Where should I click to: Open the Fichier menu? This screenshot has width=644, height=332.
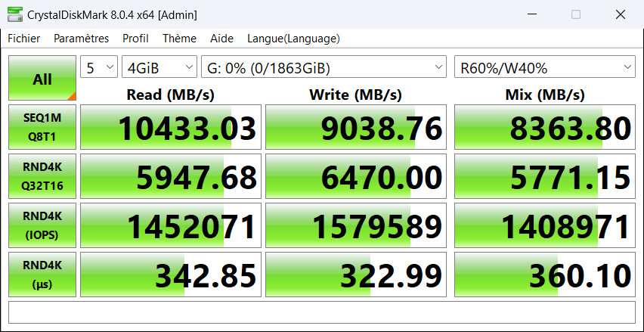tap(24, 39)
